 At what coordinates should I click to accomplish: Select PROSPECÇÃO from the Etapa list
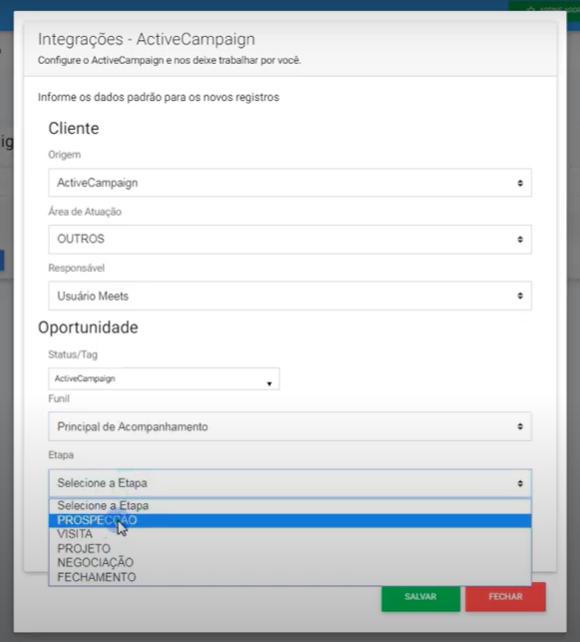[290, 520]
